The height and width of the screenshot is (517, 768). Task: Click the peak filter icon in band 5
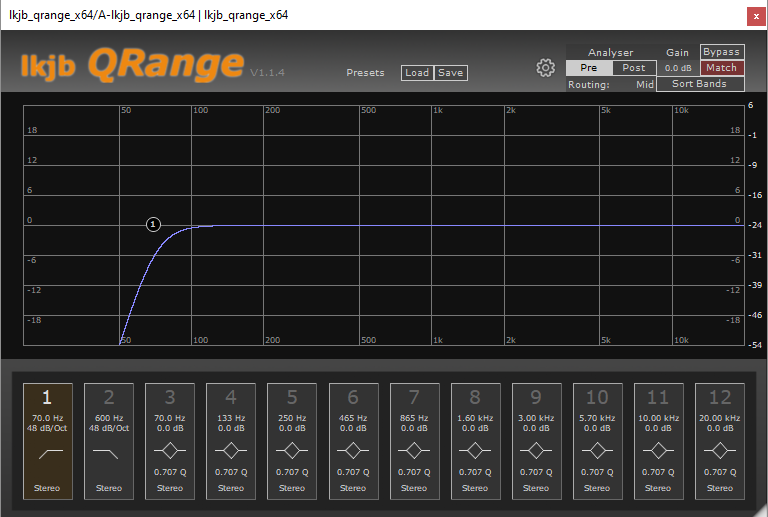click(292, 450)
